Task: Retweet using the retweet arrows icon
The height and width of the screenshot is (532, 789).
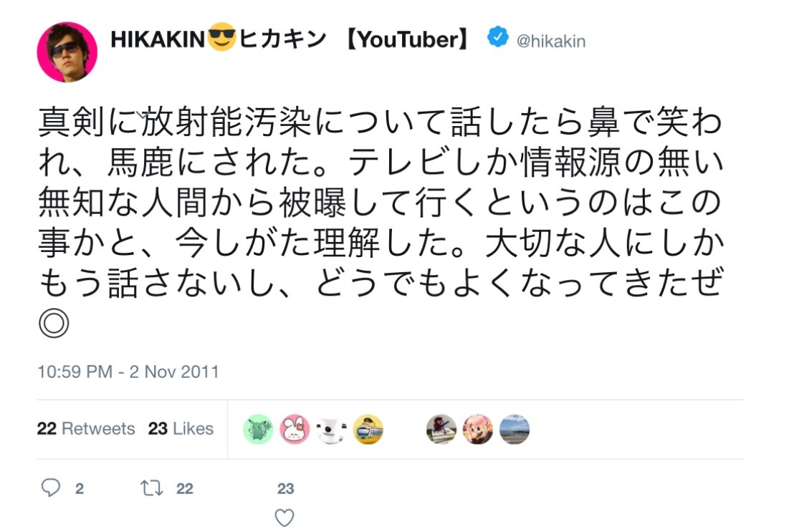Action: (x=151, y=488)
